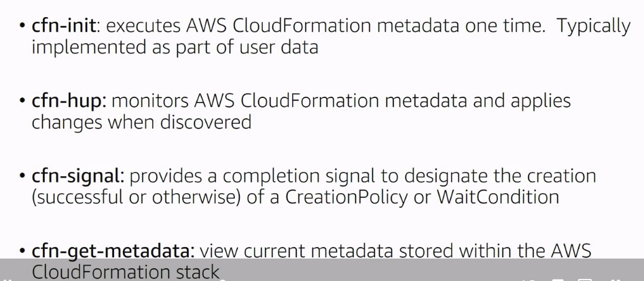
Task: Click the pause icon in player bar
Action: point(8,280)
